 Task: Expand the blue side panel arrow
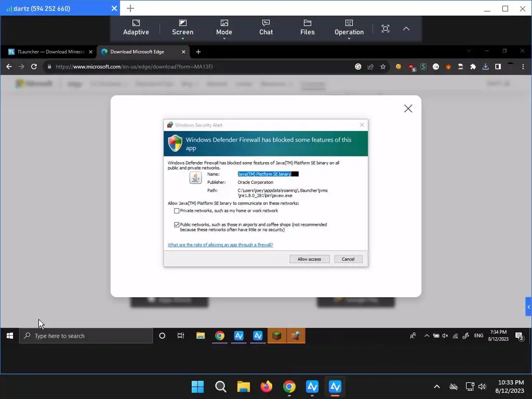(x=528, y=307)
